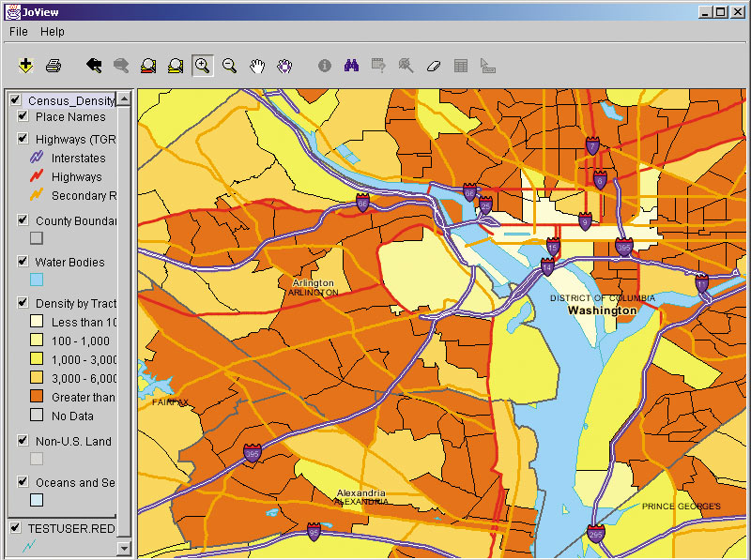The width and height of the screenshot is (751, 560).
Task: Open the Help menu
Action: (53, 31)
